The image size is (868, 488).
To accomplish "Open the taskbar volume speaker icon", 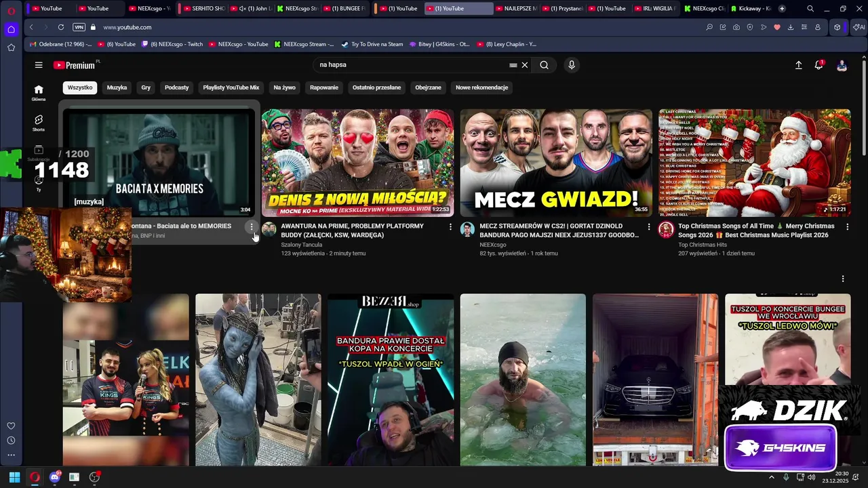I will (x=812, y=477).
